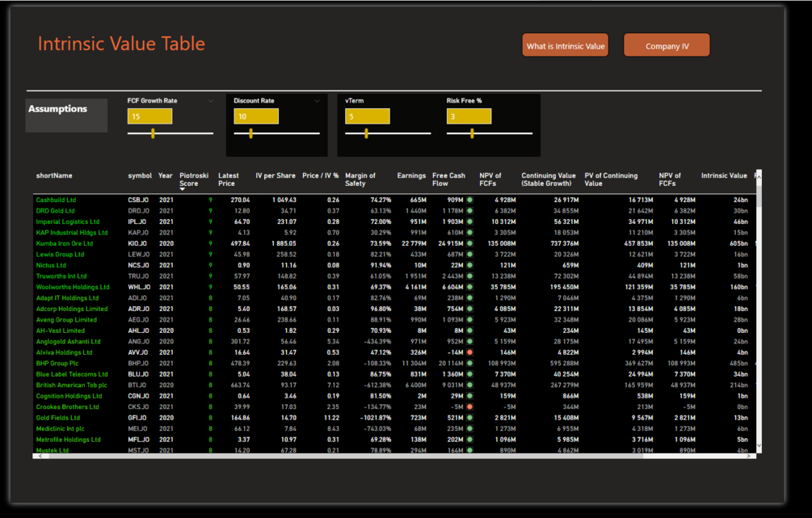
Task: Click the green cash flow indicator for DRD Gold
Action: coord(469,211)
